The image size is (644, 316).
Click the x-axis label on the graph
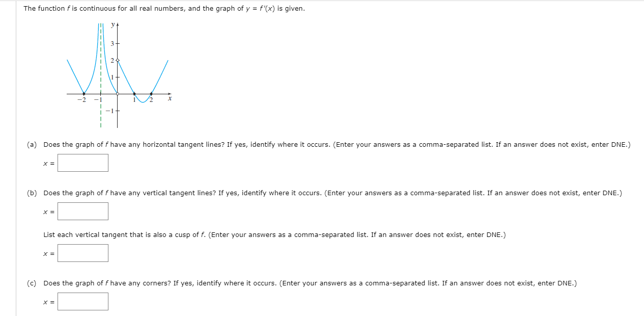(x=170, y=98)
